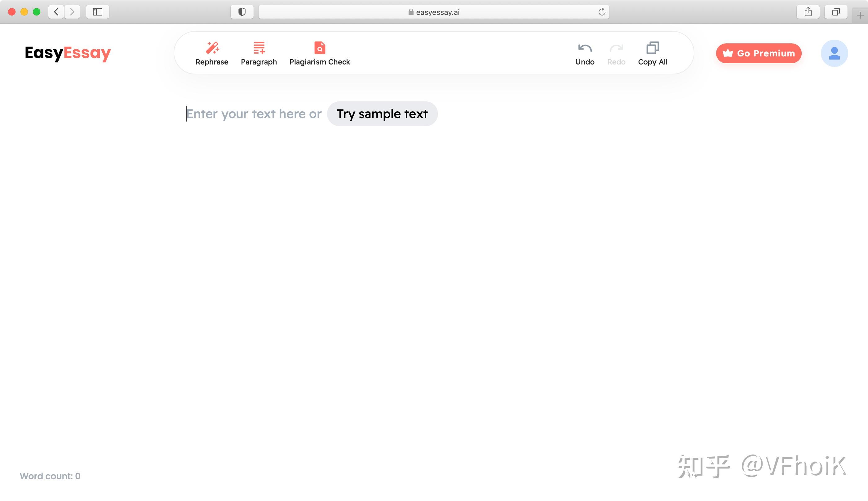Click the Redo arrow
Viewport: 868px width, 501px height.
tap(616, 48)
